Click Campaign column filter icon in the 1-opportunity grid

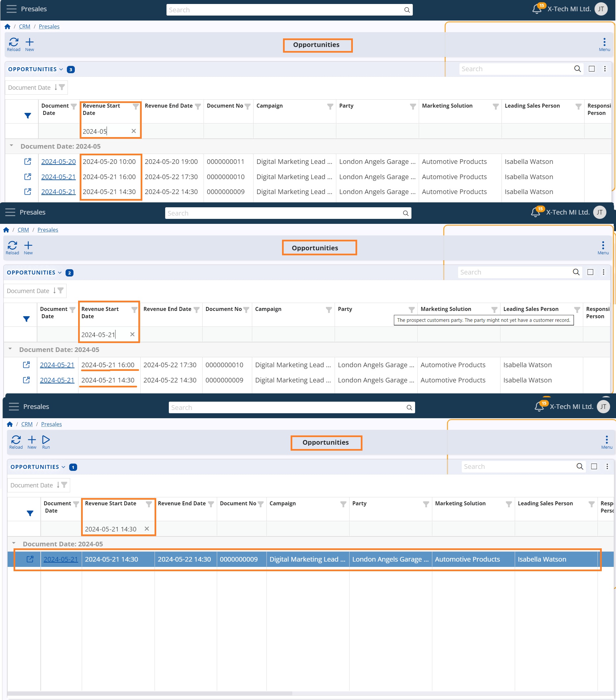click(344, 504)
